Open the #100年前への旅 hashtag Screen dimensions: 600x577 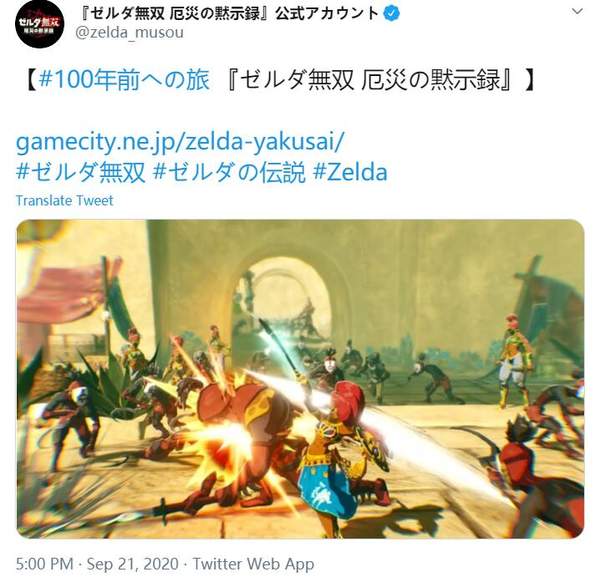[124, 80]
